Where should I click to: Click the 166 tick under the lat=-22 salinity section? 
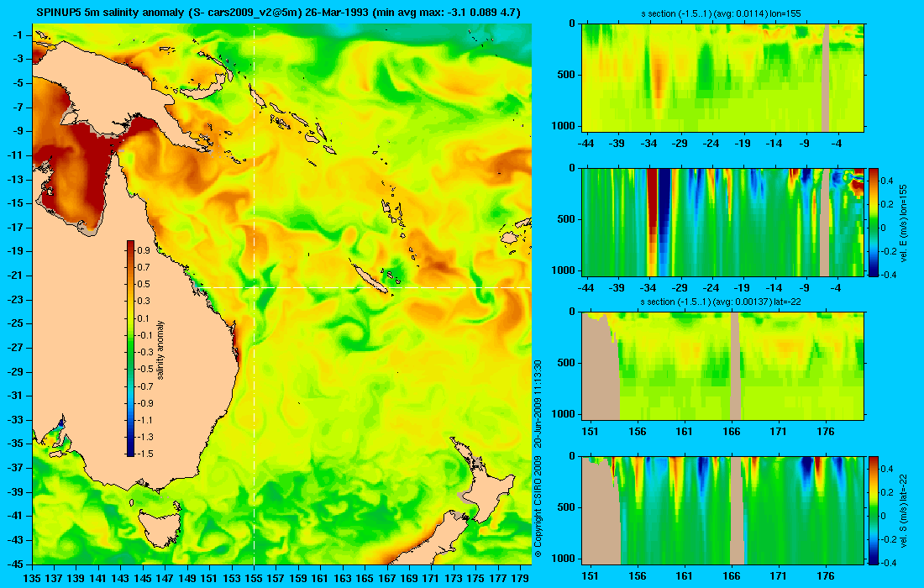click(732, 431)
